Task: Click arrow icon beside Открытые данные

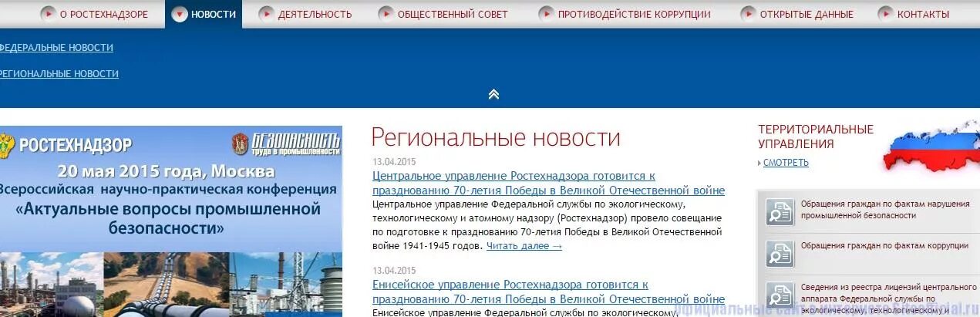Action: point(749,14)
